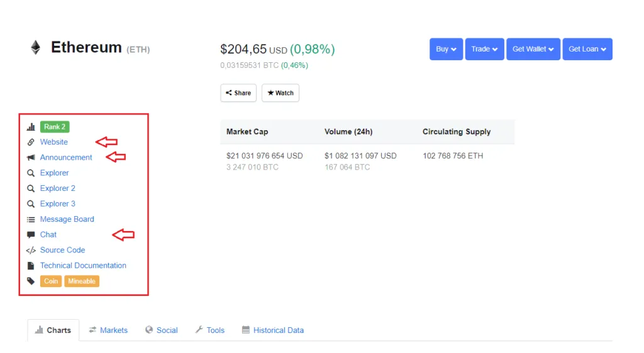Viewport: 644px width, 353px height.
Task: Click the magnifier icon beside Explorer 3
Action: click(x=31, y=204)
